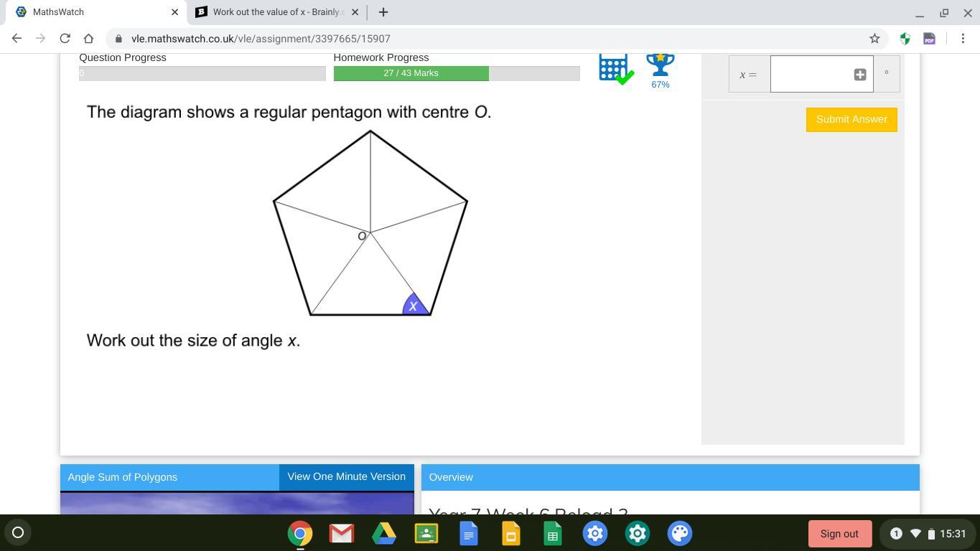
Task: Click the Homework Progress bar
Action: point(457,73)
